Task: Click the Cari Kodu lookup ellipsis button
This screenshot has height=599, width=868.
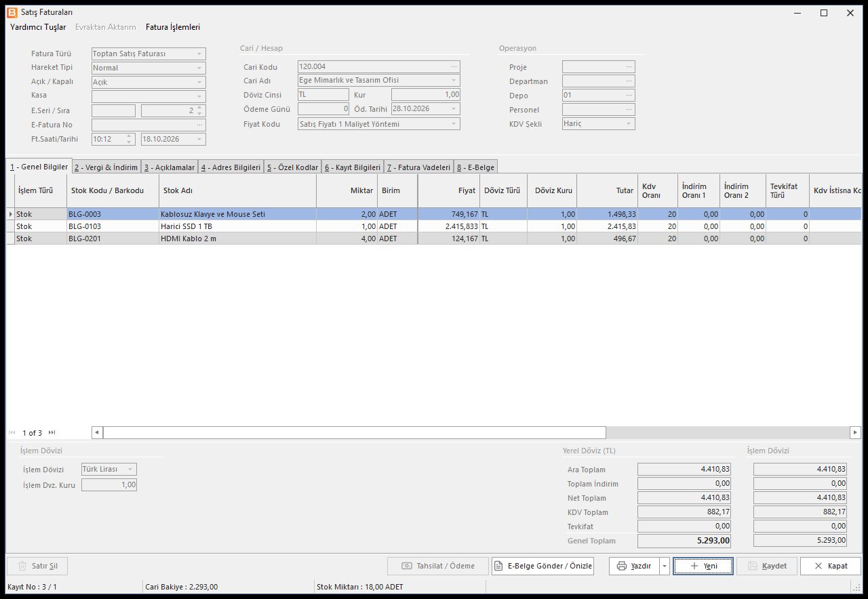Action: pos(454,66)
